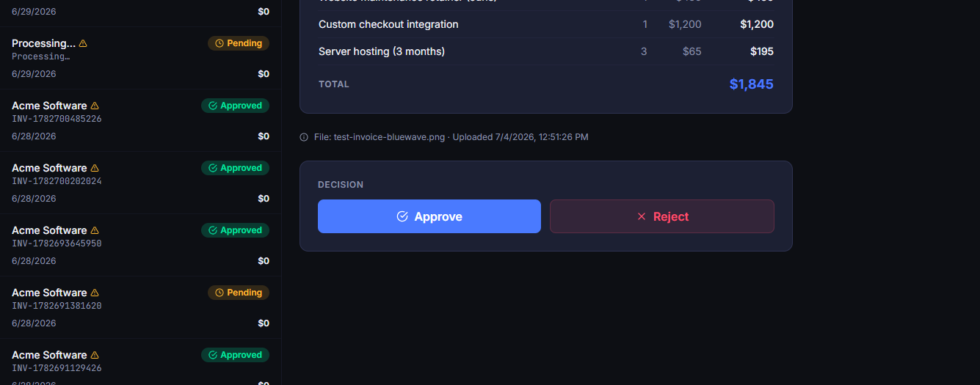980x385 pixels.
Task: Click the $1,845 total amount
Action: pos(751,84)
